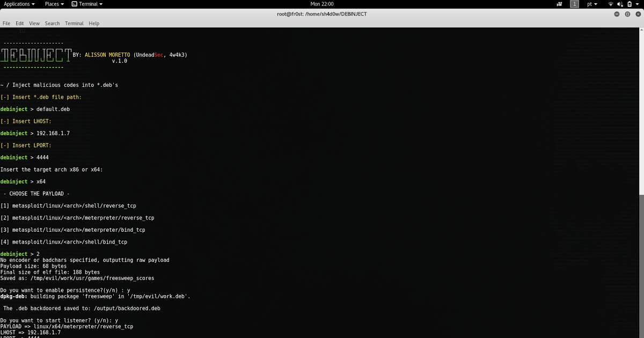Click the muted volume speaker icon
Image resolution: width=644 pixels, height=338 pixels.
(619, 4)
